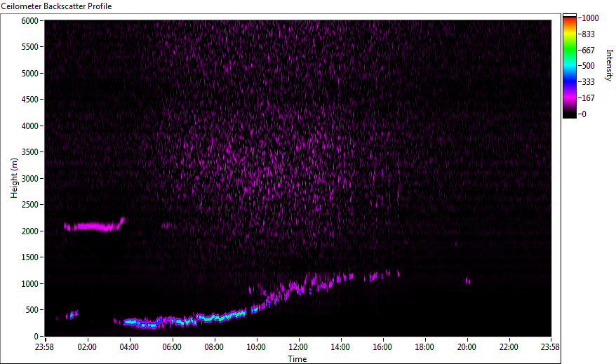616x364 pixels.
Task: Click the '167' intensity scale label
Action: click(588, 98)
